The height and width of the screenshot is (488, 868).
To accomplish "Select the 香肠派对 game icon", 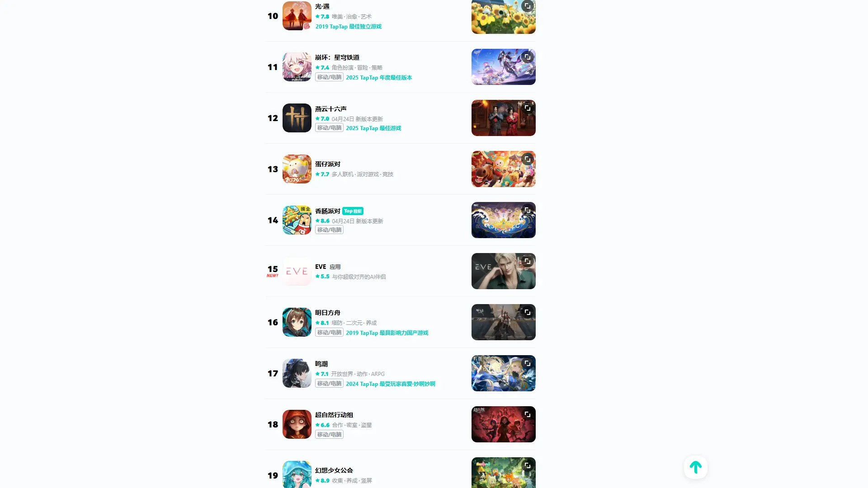I will click(297, 220).
